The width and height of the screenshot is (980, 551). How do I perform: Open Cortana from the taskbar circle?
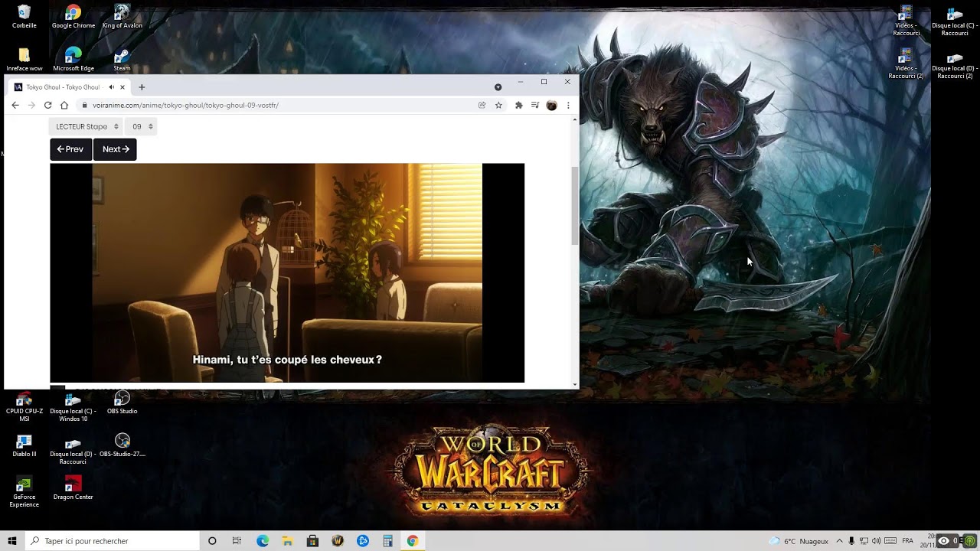click(x=212, y=541)
